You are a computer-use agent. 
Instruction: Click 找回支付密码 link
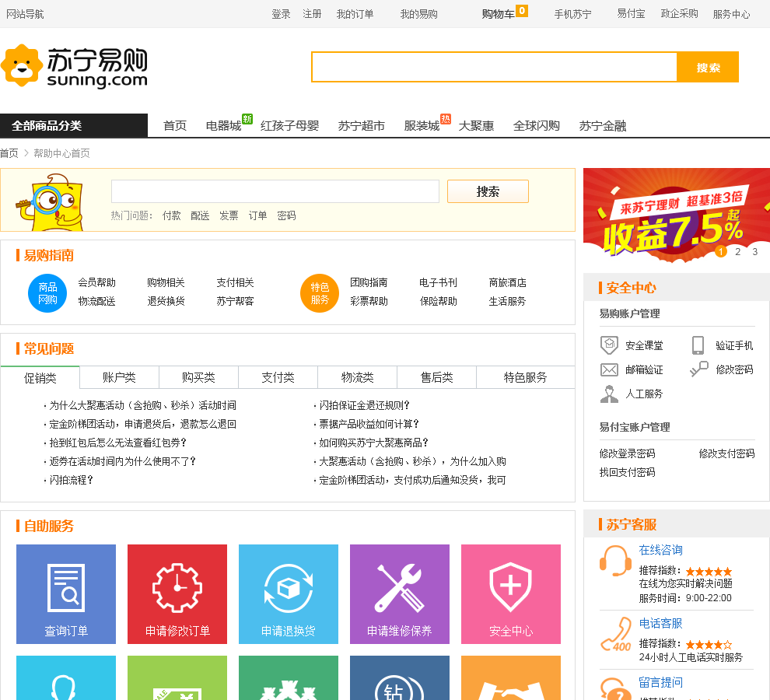pos(627,472)
